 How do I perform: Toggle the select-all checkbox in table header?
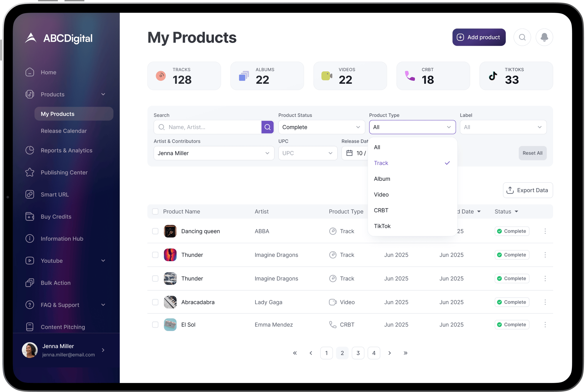tap(155, 211)
